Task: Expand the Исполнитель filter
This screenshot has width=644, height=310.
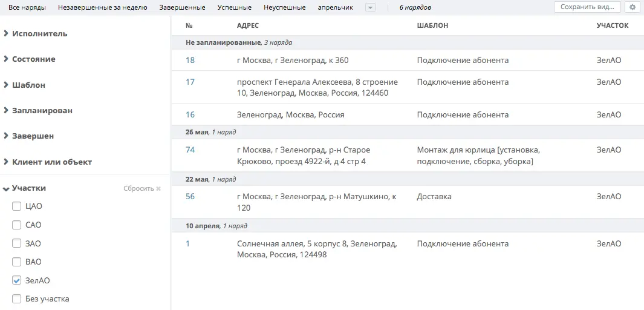Action: (36, 34)
